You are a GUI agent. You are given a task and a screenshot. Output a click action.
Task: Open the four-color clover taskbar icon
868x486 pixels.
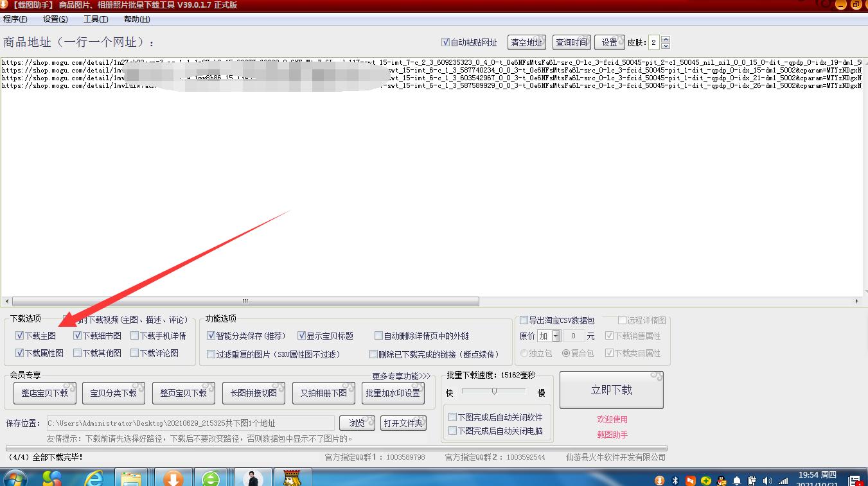coord(53,478)
